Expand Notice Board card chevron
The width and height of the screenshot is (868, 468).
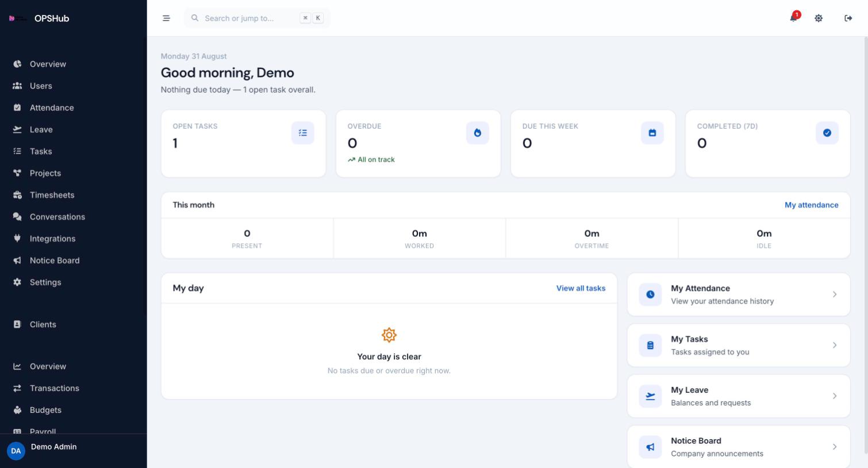coord(835,447)
